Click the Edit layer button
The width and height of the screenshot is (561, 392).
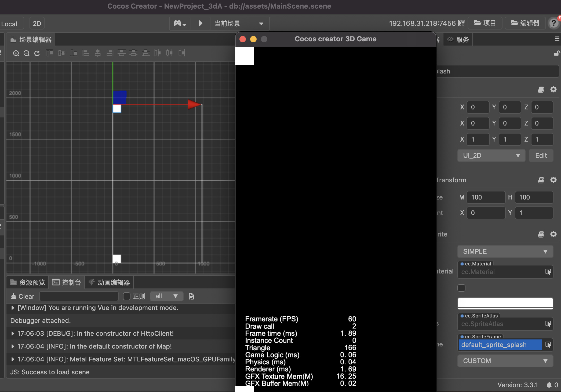(541, 156)
